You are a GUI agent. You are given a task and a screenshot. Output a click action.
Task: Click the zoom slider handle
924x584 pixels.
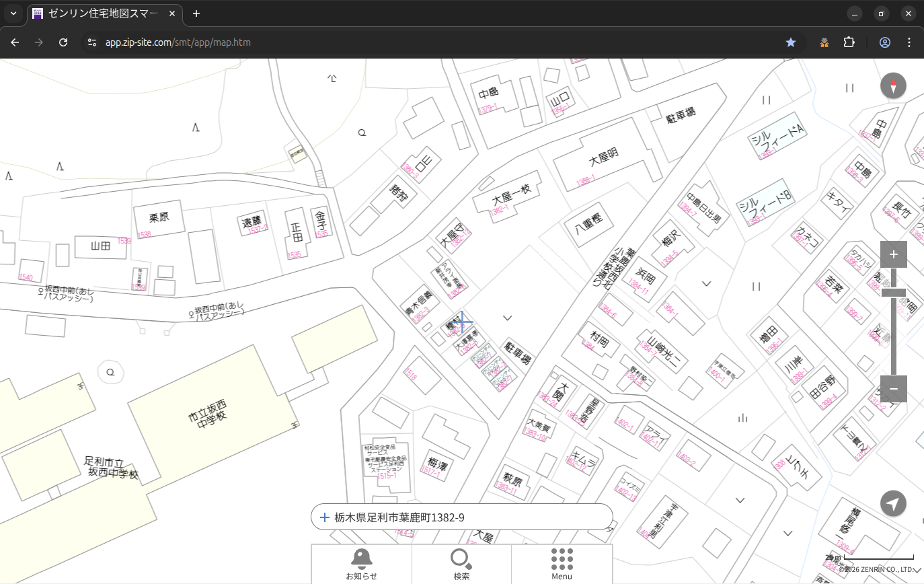click(x=893, y=293)
